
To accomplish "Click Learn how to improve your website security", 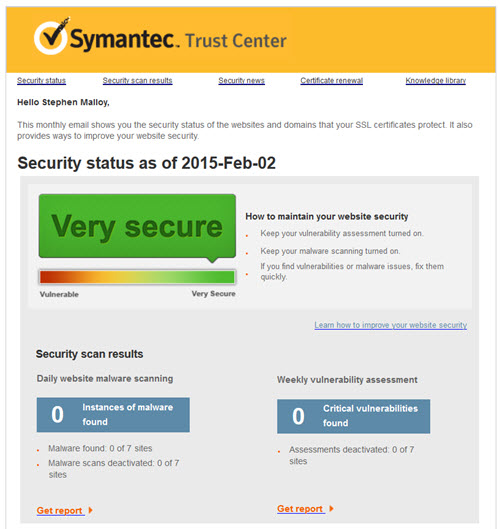I will pyautogui.click(x=391, y=325).
